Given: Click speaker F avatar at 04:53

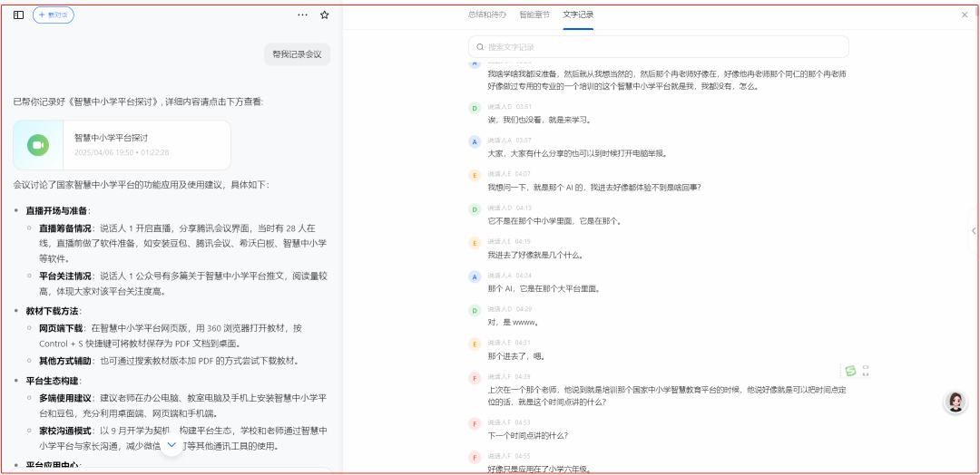Looking at the screenshot, I should (475, 424).
